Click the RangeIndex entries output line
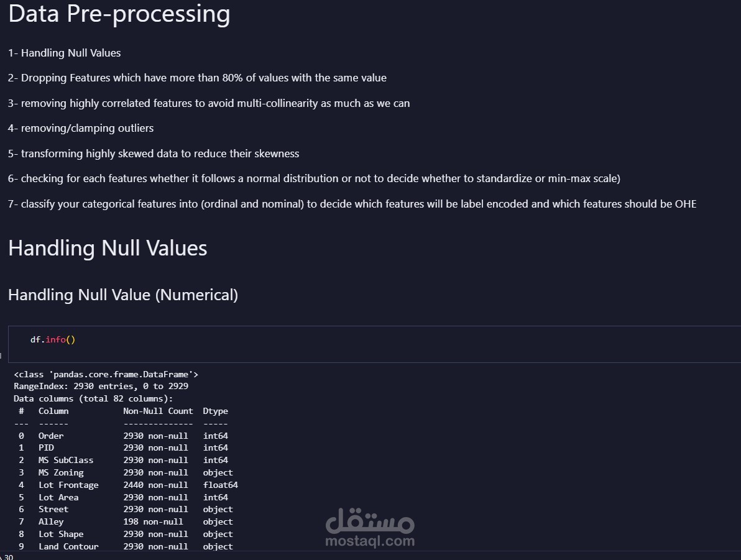This screenshot has width=741, height=560. click(x=101, y=386)
